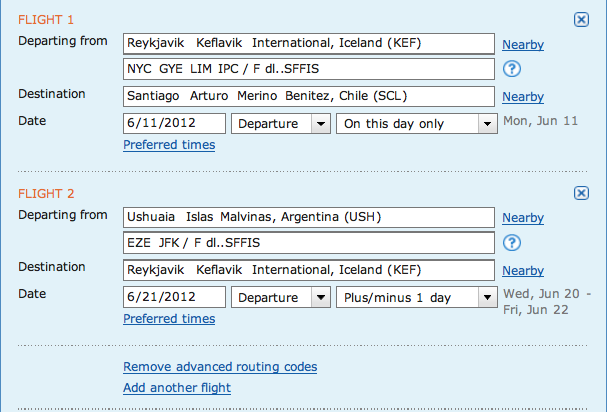Click Nearby link beside Flight 2 KEF destination
Image resolution: width=611 pixels, height=412 pixels.
pyautogui.click(x=523, y=271)
